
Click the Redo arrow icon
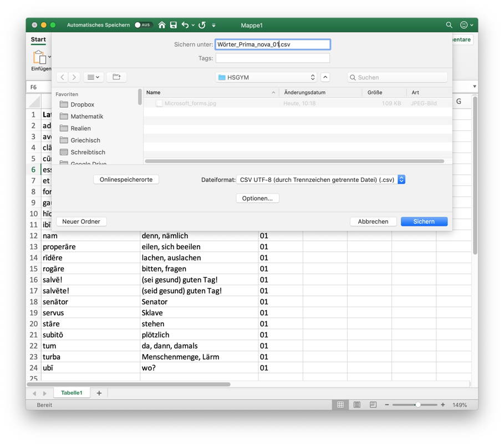(202, 25)
